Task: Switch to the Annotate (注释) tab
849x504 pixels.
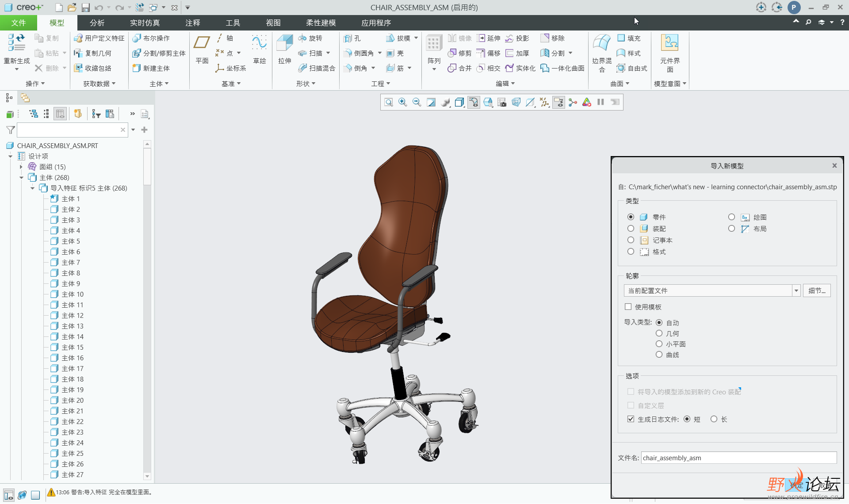Action: pyautogui.click(x=192, y=23)
